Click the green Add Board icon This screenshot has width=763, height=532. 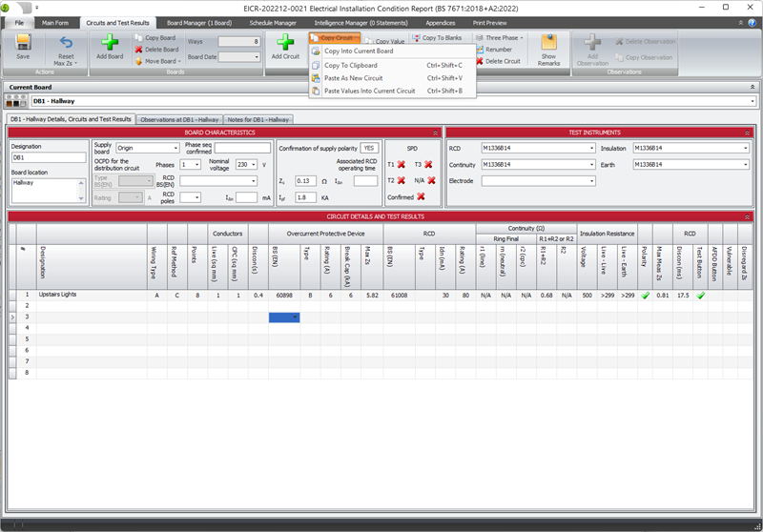click(110, 44)
